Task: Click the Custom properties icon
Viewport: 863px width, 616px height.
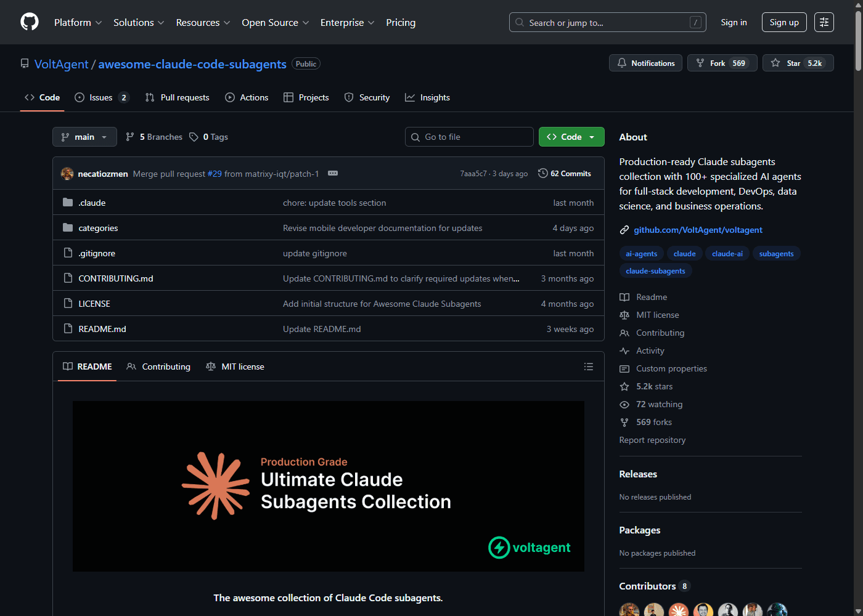Action: 624,368
